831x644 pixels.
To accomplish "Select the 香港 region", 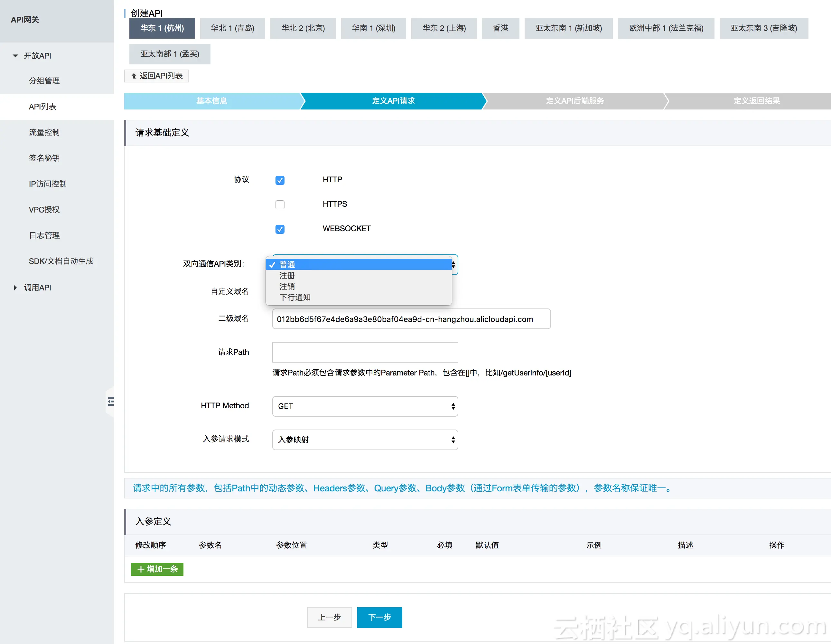I will [500, 28].
